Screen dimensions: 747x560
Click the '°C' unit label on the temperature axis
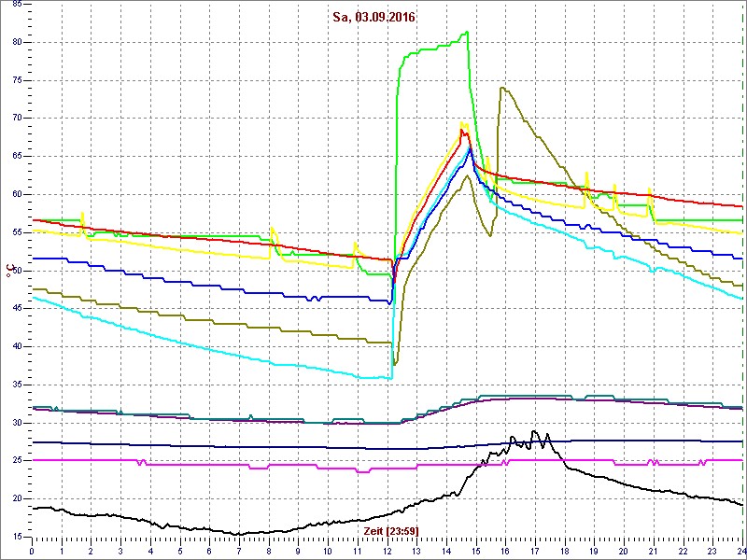point(8,270)
